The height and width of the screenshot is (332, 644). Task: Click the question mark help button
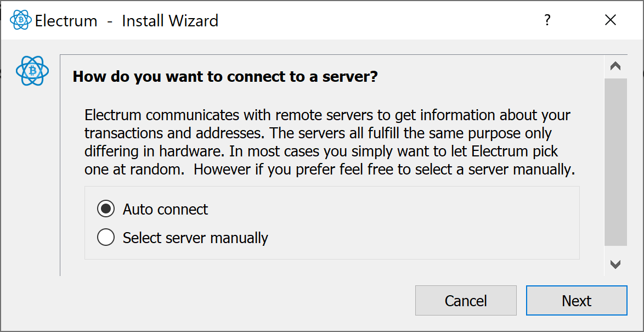tap(547, 20)
